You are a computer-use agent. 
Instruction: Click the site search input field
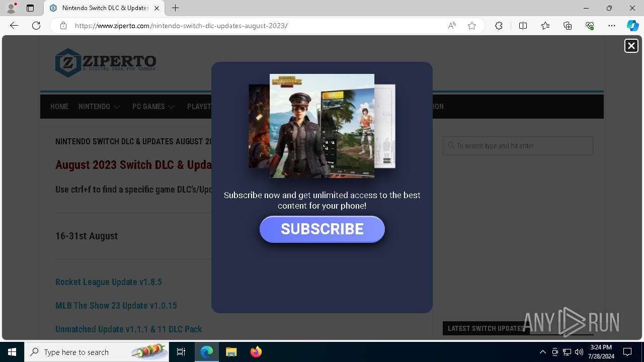coord(518,146)
